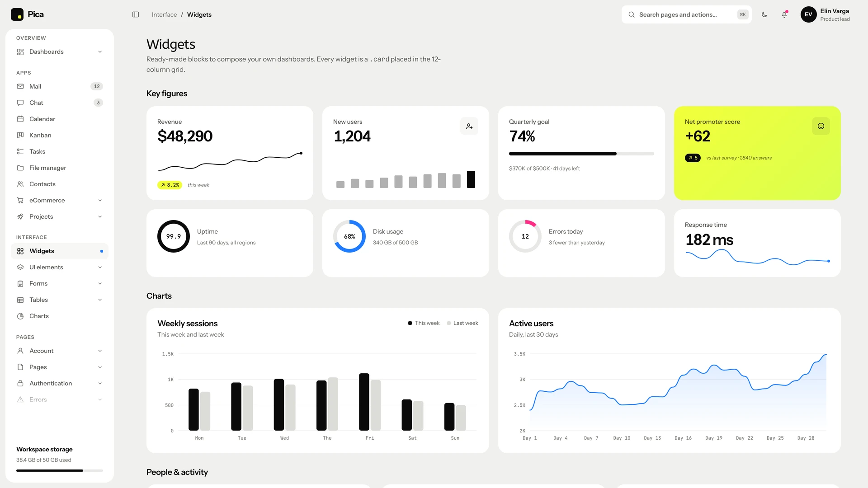Open notifications bell icon
This screenshot has width=868, height=488.
point(784,14)
